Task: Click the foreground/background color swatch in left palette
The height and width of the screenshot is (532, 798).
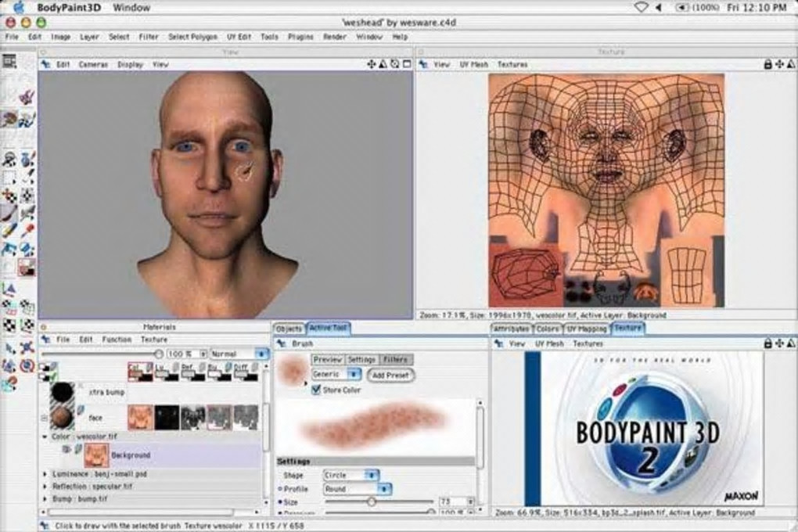Action: 27,266
